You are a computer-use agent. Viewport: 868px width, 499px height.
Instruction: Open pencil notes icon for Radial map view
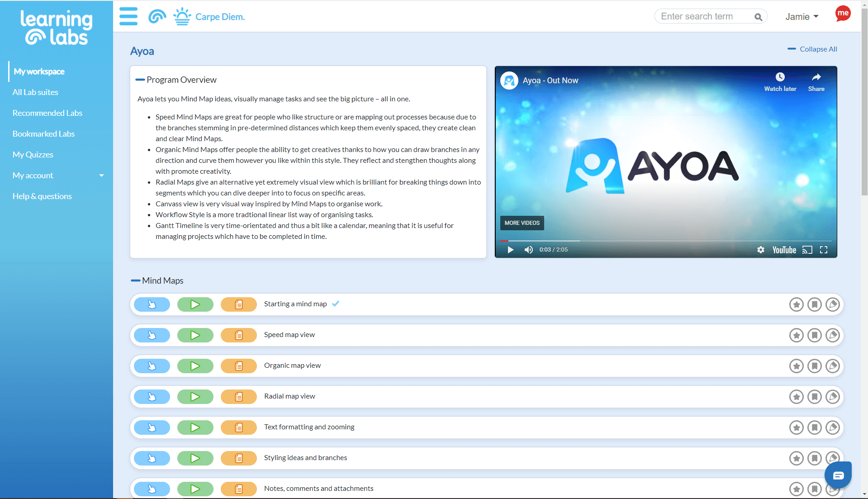tap(833, 397)
